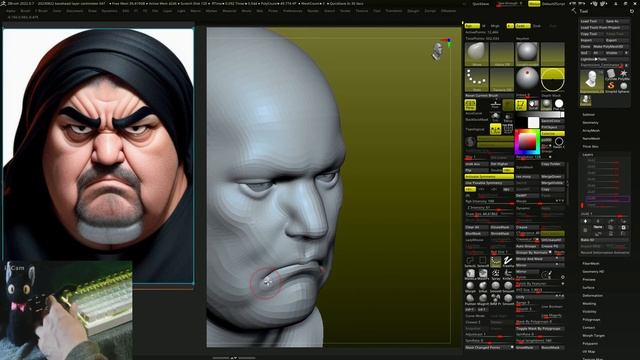
Task: Toggle Zadd sculpt mode
Action: pyautogui.click(x=522, y=26)
